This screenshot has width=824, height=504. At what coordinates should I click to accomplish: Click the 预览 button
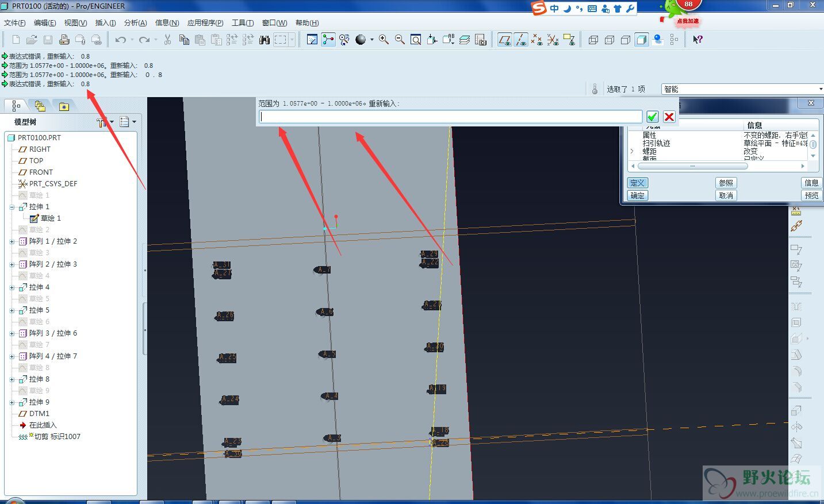point(812,195)
